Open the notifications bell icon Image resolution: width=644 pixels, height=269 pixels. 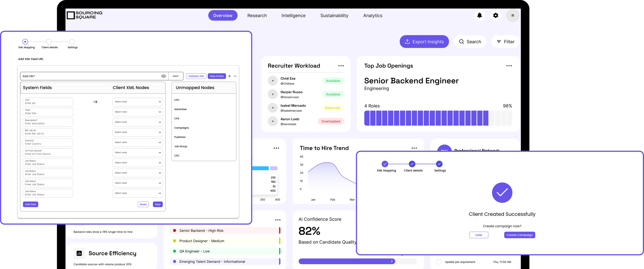click(x=479, y=16)
